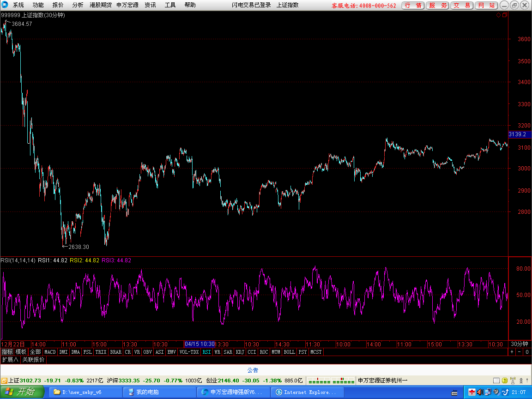Click the - zoom-out button under the chart
Image resolution: width=532 pixels, height=399 pixels.
click(520, 352)
